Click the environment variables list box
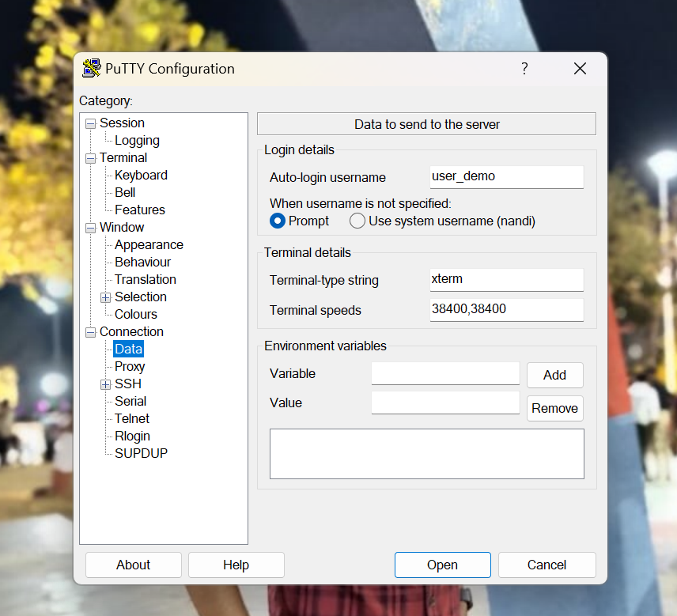Image resolution: width=677 pixels, height=616 pixels. (426, 454)
